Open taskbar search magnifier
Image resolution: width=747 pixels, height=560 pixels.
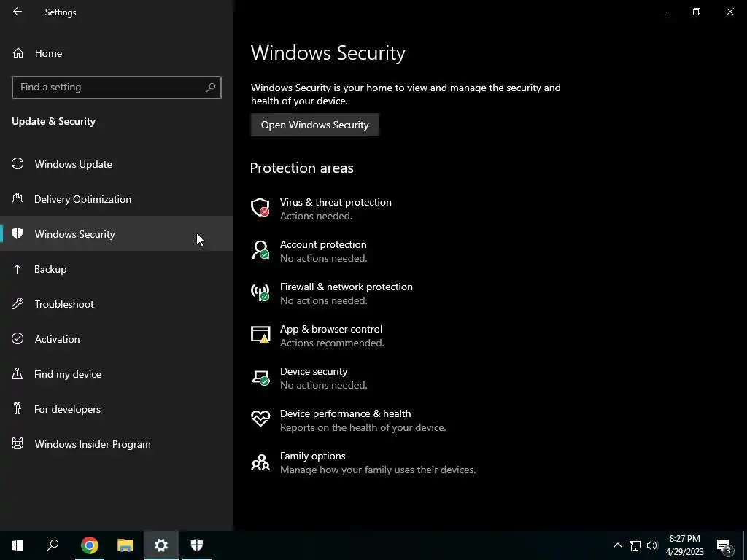(53, 545)
